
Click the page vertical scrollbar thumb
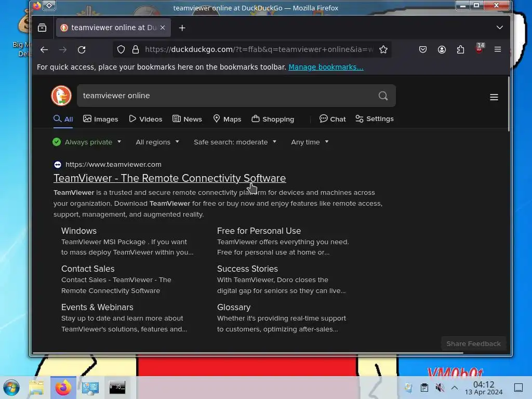tap(509, 104)
